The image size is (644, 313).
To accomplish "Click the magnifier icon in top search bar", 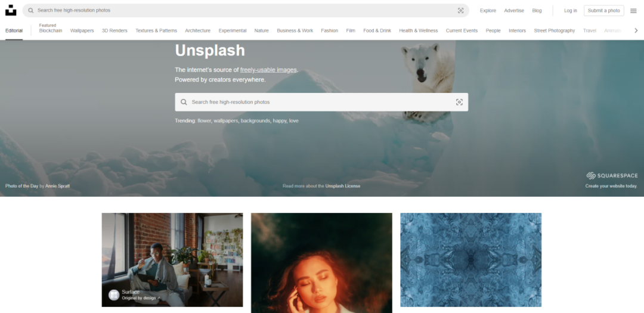I will pos(31,11).
